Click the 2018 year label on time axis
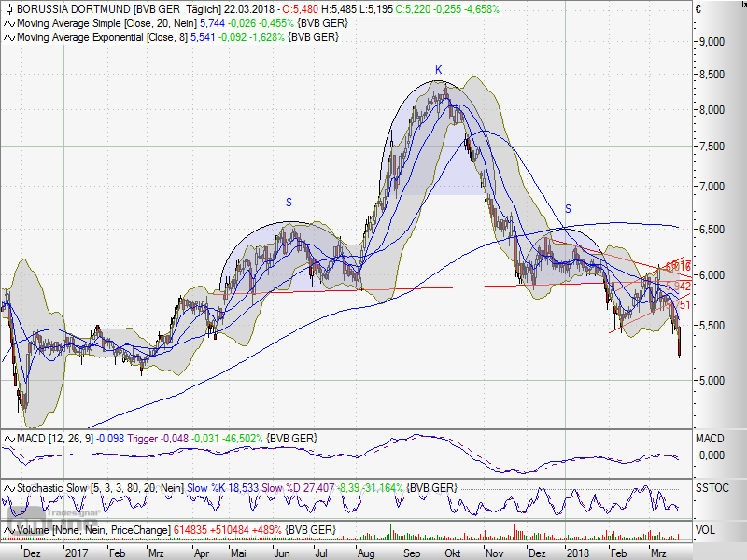The image size is (747, 560). pyautogui.click(x=577, y=553)
